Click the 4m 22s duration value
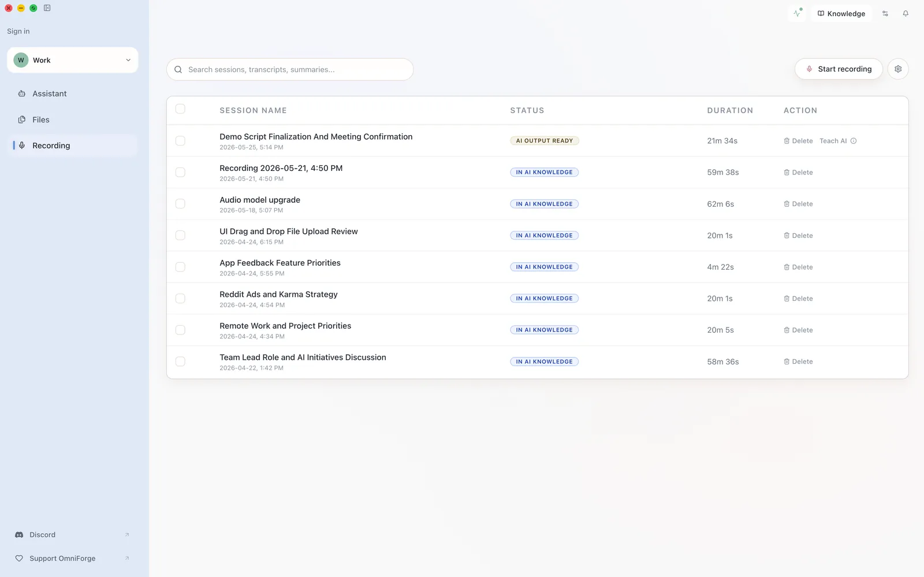This screenshot has height=577, width=924. pos(720,267)
